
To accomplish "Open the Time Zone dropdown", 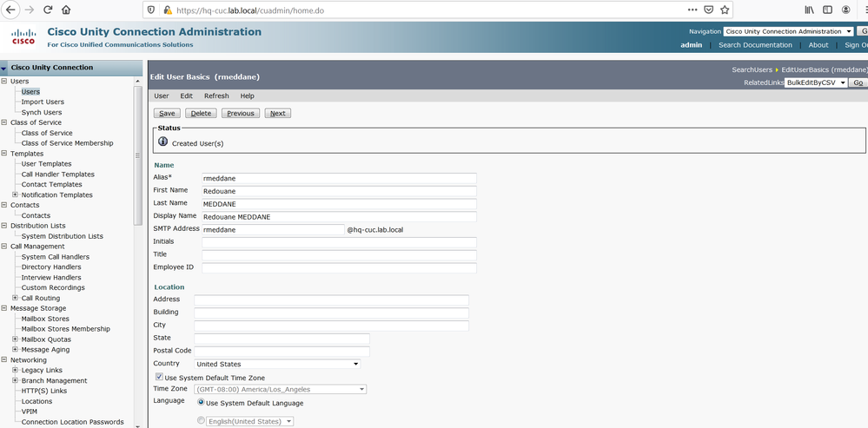I will point(280,389).
